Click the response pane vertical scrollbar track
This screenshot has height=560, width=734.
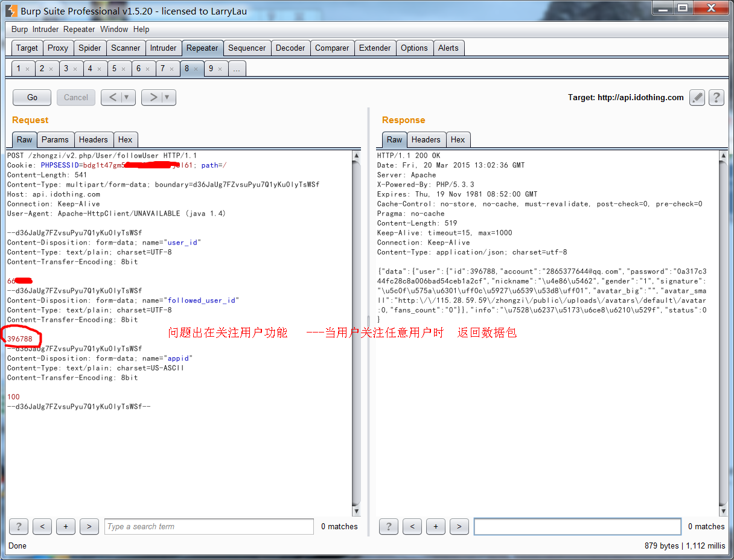click(x=723, y=333)
